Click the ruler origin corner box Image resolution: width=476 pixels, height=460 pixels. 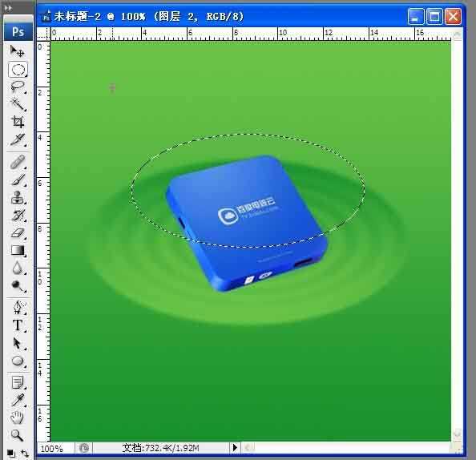[x=43, y=34]
